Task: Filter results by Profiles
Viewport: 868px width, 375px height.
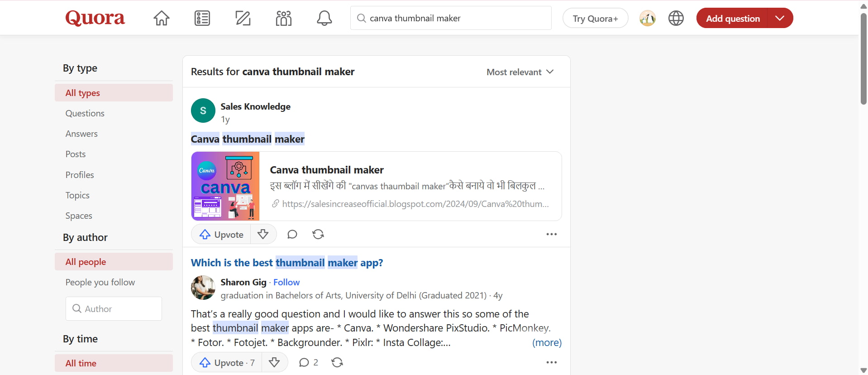Action: 80,175
